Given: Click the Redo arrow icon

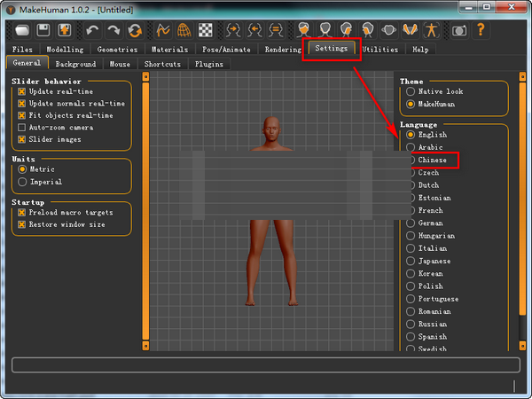Looking at the screenshot, I should click(x=113, y=30).
